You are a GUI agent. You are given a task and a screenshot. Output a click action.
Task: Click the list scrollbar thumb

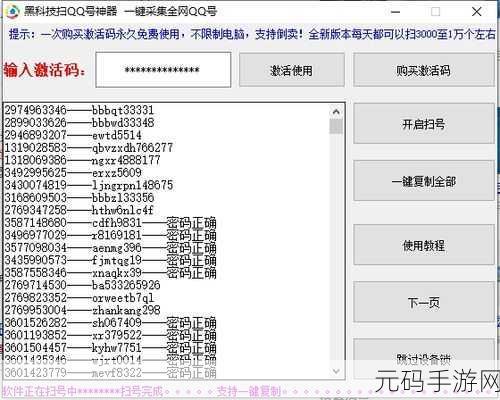click(336, 127)
